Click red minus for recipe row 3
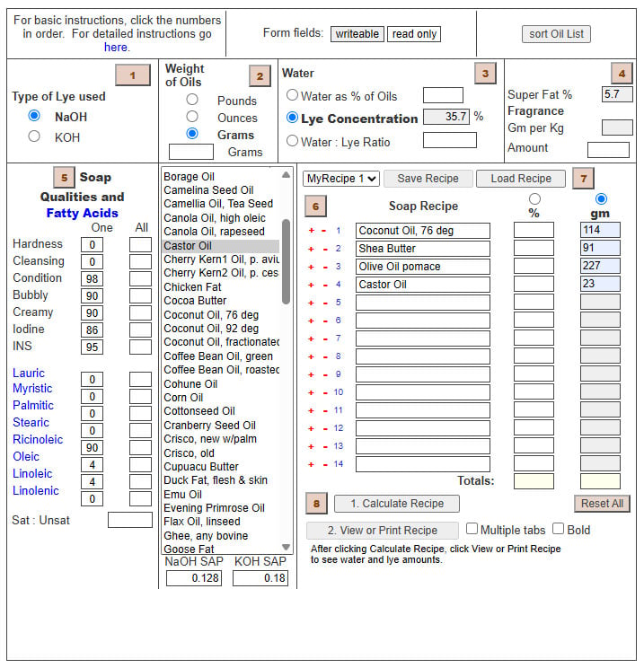644x668 pixels. click(x=325, y=267)
